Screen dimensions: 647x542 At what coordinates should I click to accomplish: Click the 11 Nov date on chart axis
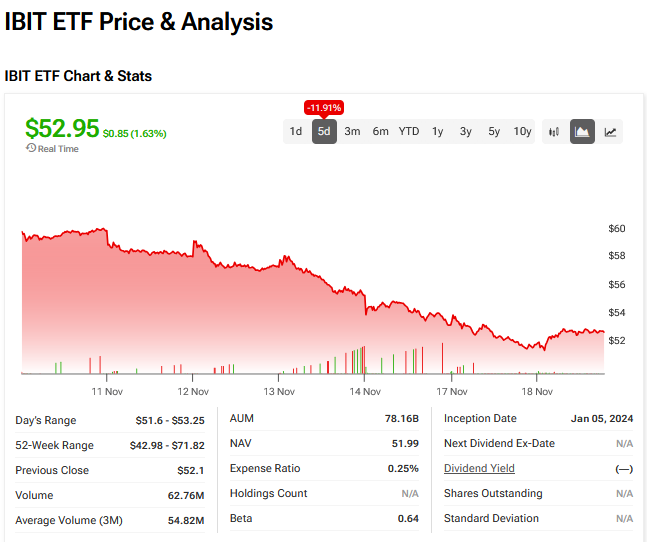tap(106, 391)
